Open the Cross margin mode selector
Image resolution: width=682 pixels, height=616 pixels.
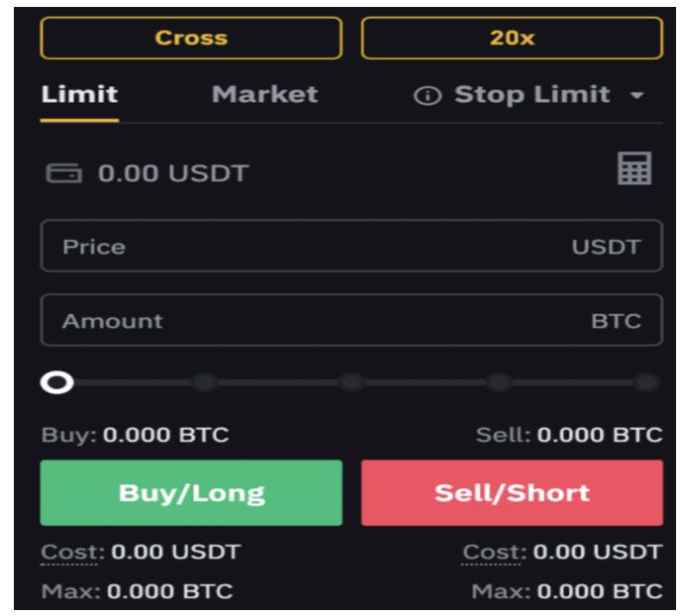(x=191, y=38)
